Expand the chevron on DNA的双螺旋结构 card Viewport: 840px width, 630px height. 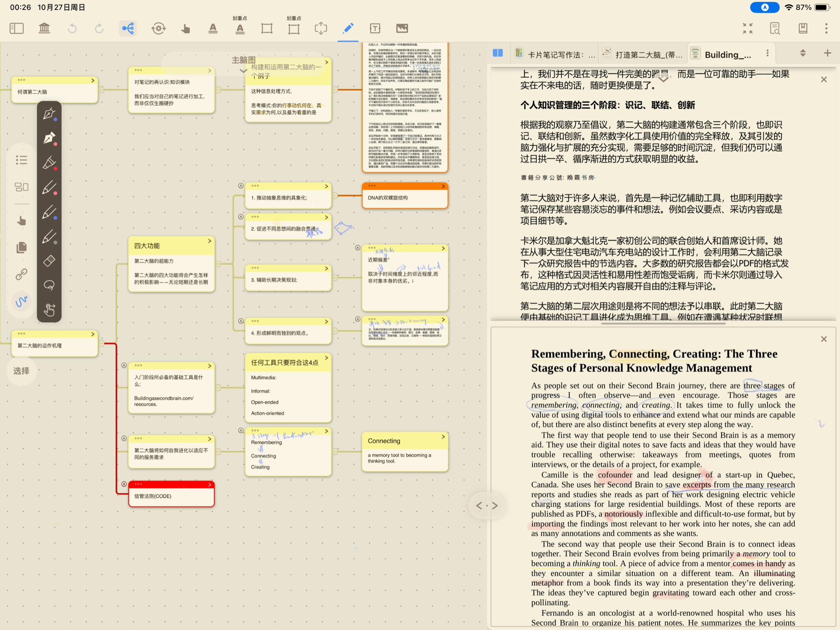[443, 186]
